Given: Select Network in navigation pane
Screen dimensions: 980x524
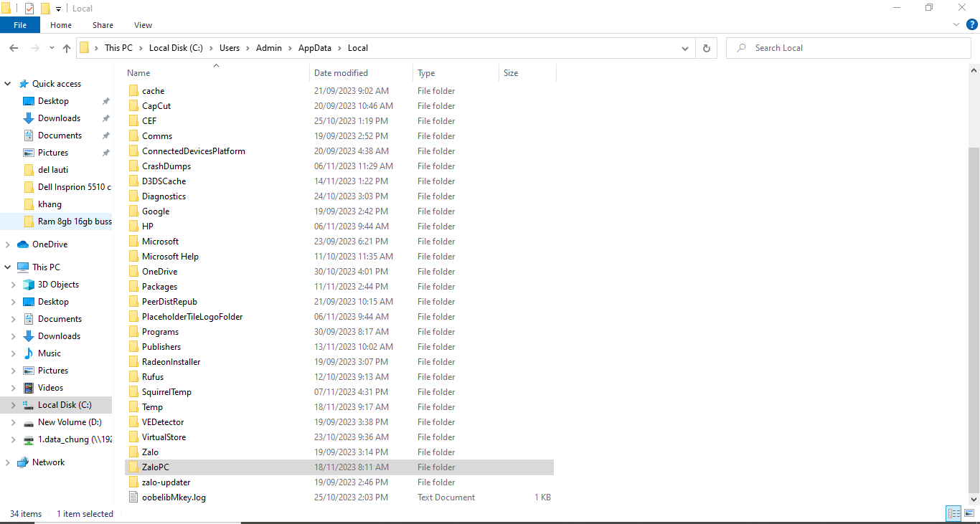Looking at the screenshot, I should coord(48,462).
